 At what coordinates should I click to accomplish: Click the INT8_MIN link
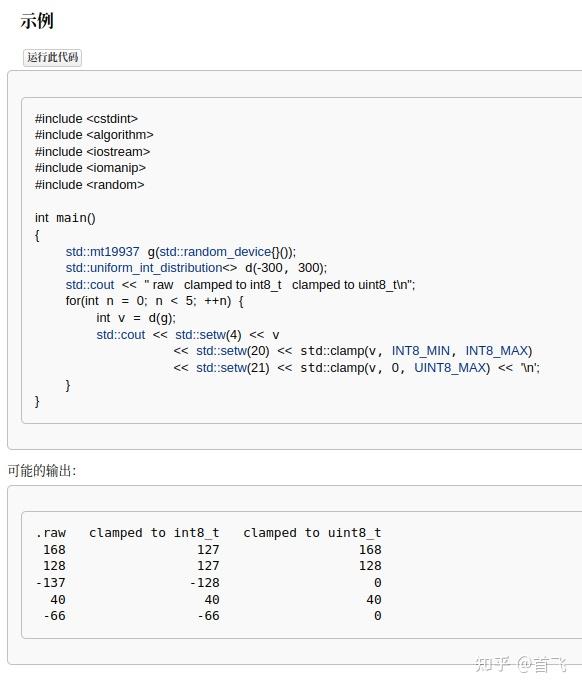coord(421,351)
